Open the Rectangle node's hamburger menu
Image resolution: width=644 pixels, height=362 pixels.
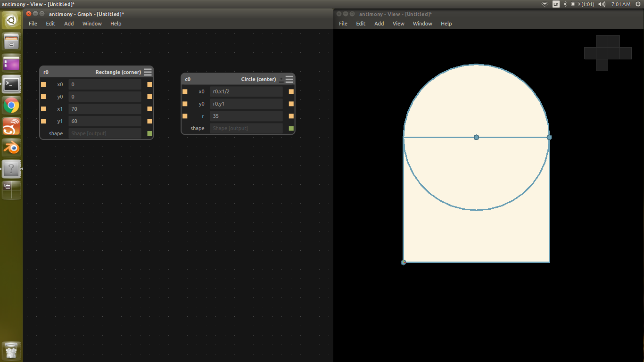tap(148, 72)
